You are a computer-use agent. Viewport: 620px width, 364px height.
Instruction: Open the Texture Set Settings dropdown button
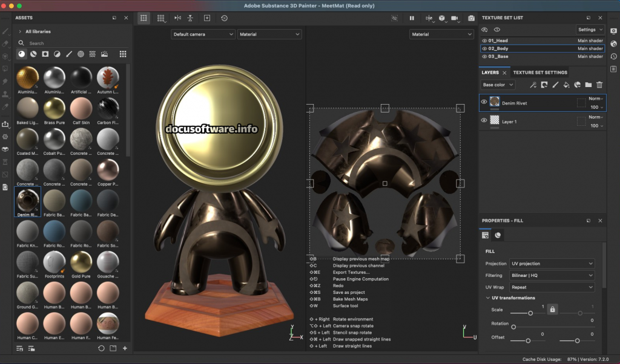590,30
